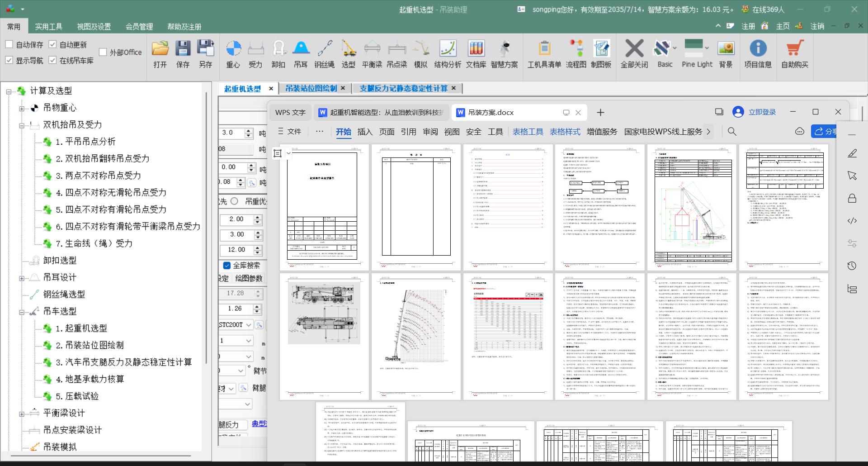This screenshot has width=868, height=466.
Task: Click the WPS search magnifier icon
Action: pyautogui.click(x=732, y=132)
